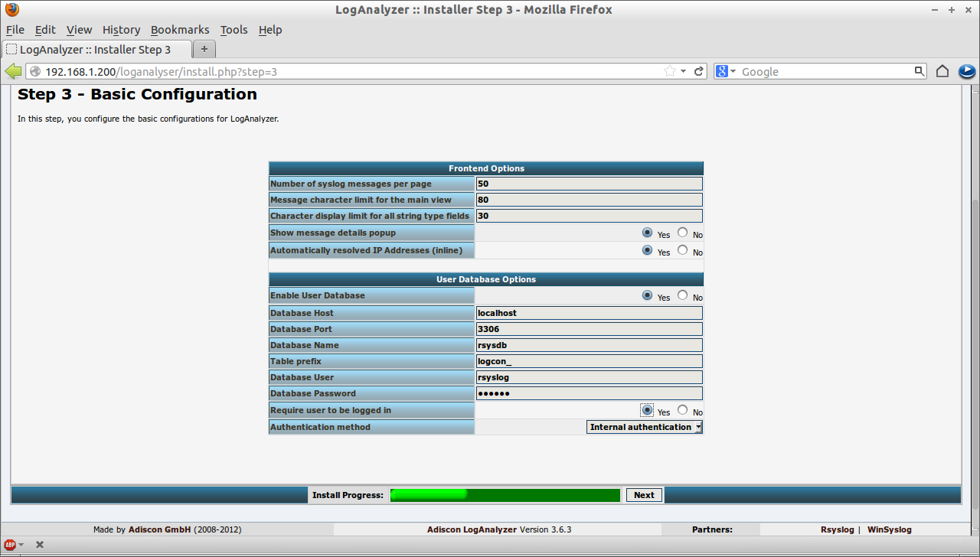Viewport: 980px width, 557px height.
Task: Select the LogAnalyzer Installer Step 3 tab
Action: coord(96,49)
